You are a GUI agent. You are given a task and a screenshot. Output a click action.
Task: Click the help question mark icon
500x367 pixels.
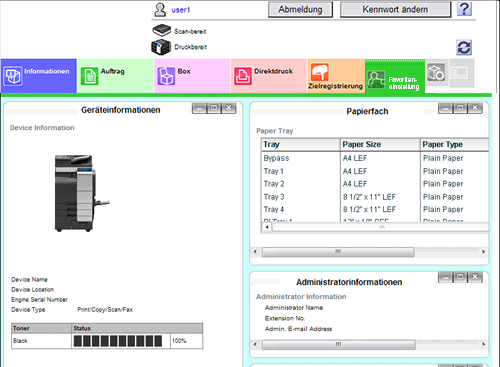[x=464, y=9]
